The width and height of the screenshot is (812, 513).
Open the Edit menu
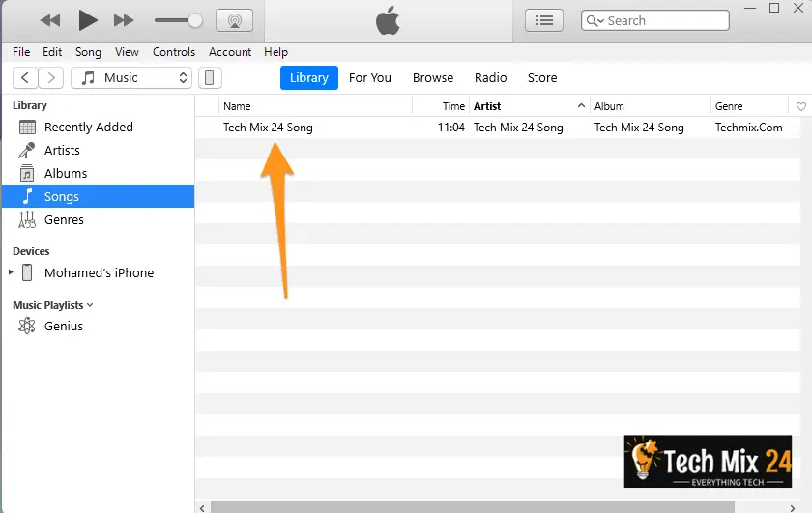(52, 52)
